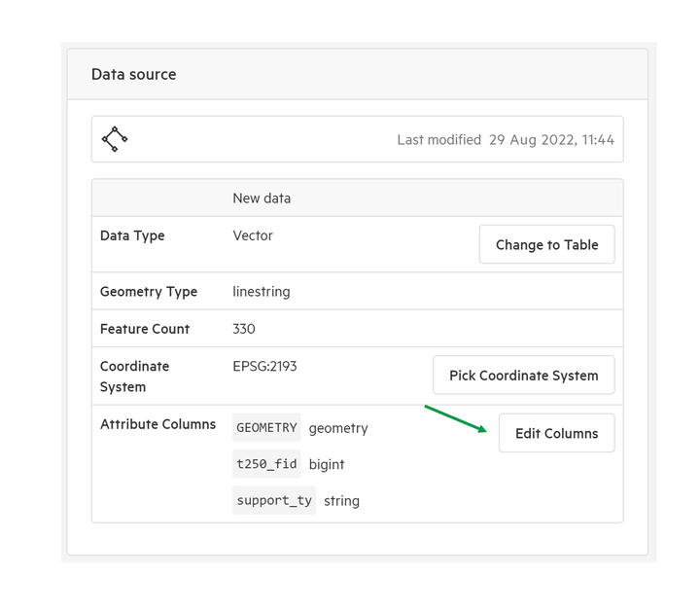Click the bigint type text
Image resolution: width=700 pixels, height=612 pixels.
[x=327, y=464]
